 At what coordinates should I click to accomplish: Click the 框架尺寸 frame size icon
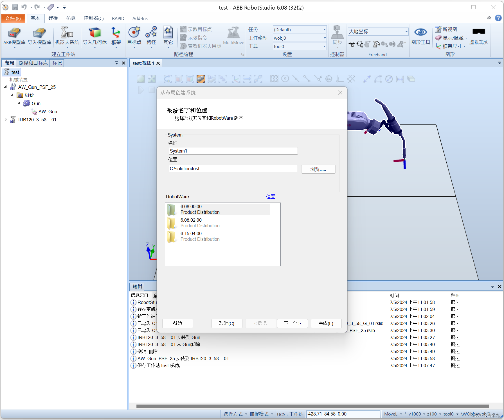coord(438,46)
